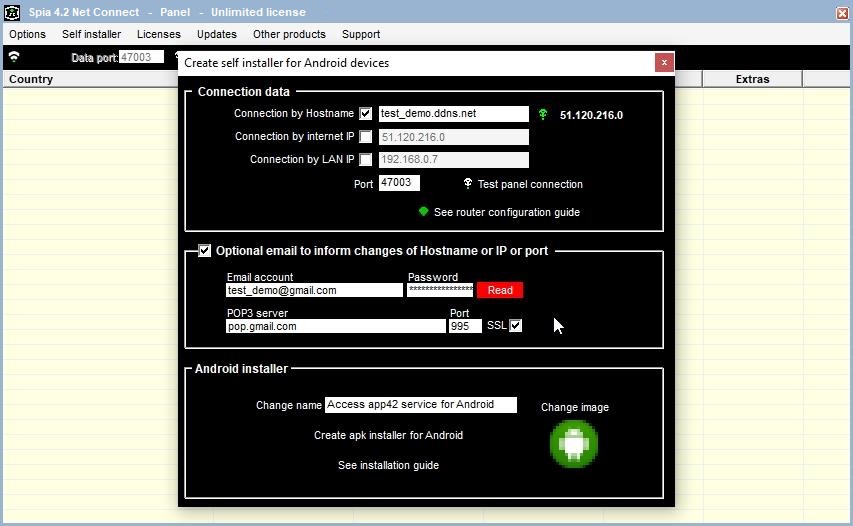Click the green Android robot image
853x526 pixels.
coord(574,443)
